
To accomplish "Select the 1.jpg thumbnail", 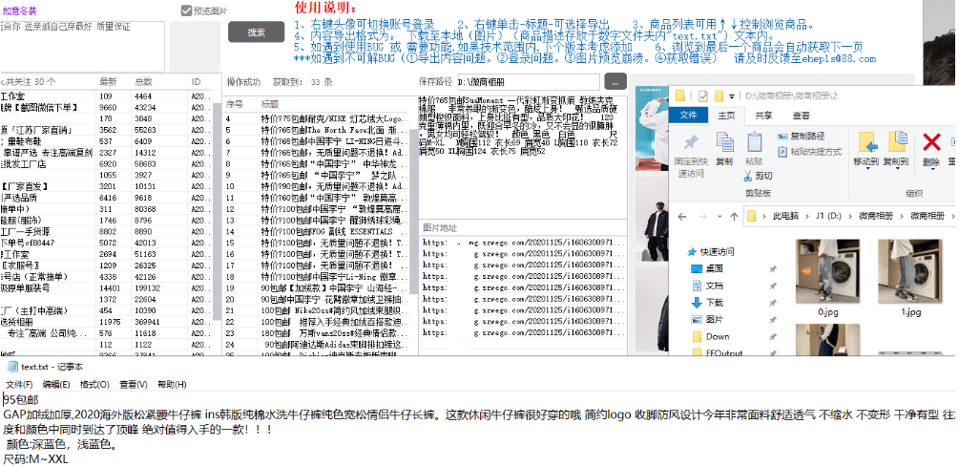I will pos(910,271).
